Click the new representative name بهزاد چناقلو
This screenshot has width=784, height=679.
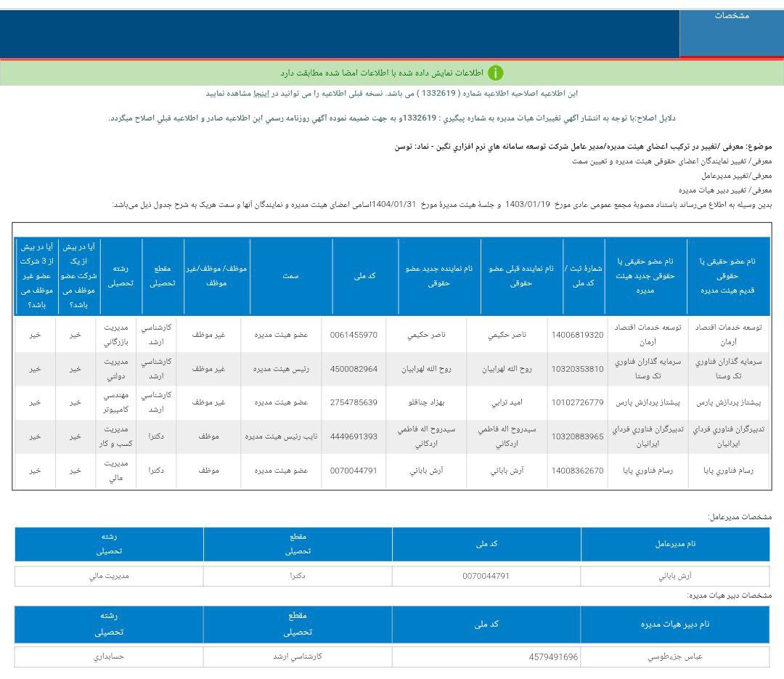coord(427,402)
